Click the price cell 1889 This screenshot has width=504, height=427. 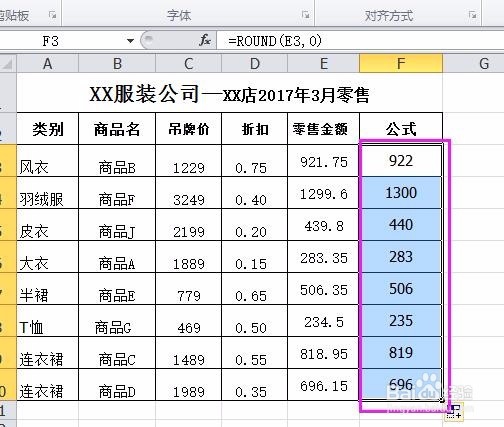pos(189,257)
